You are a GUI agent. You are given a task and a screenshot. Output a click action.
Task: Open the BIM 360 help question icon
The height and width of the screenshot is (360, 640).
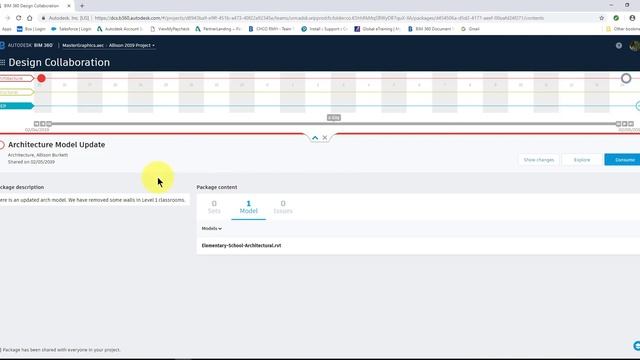pyautogui.click(x=619, y=45)
